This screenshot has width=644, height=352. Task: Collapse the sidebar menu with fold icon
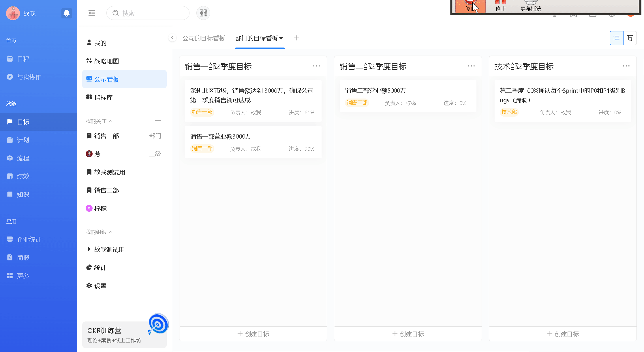(92, 13)
